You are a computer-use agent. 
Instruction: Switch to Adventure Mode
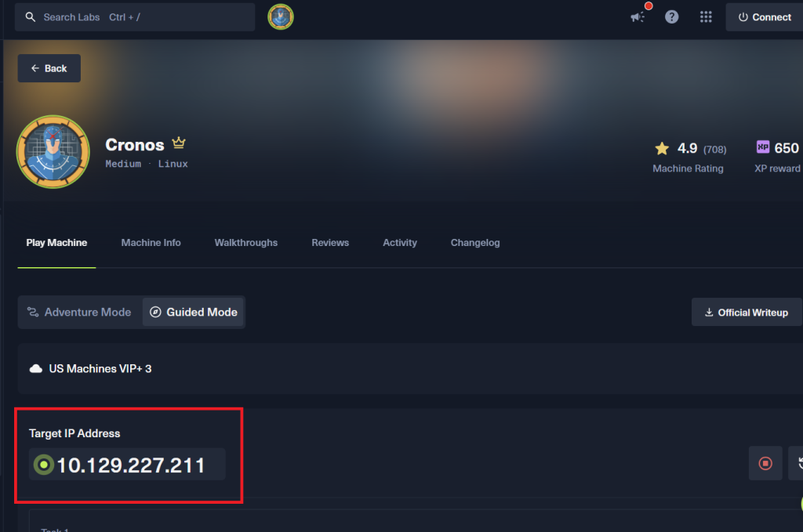pyautogui.click(x=80, y=312)
